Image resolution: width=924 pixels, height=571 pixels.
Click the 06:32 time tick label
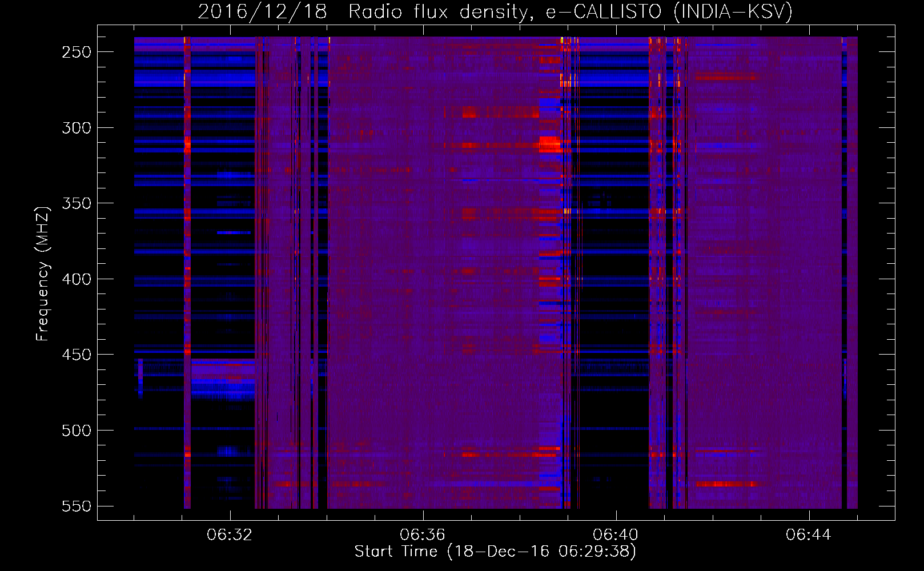230,535
